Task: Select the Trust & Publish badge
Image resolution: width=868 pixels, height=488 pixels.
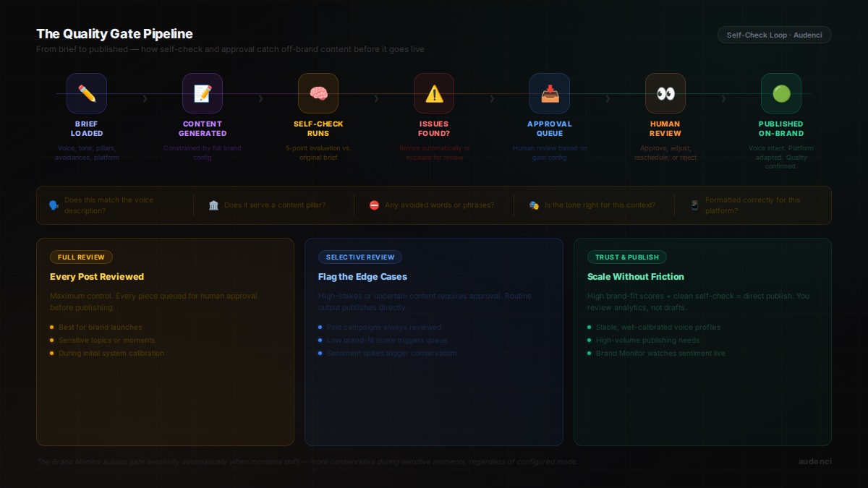Action: pos(627,257)
